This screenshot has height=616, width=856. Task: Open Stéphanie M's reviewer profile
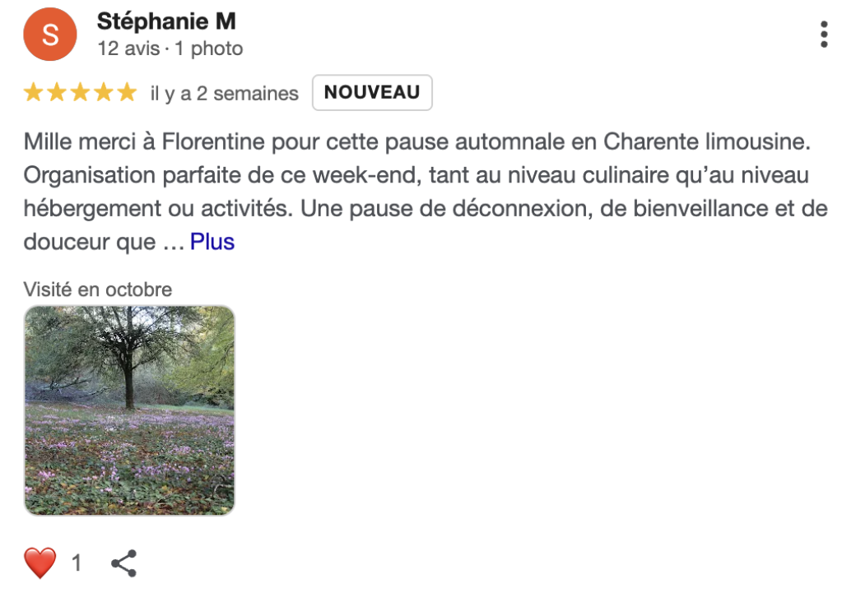pyautogui.click(x=166, y=21)
